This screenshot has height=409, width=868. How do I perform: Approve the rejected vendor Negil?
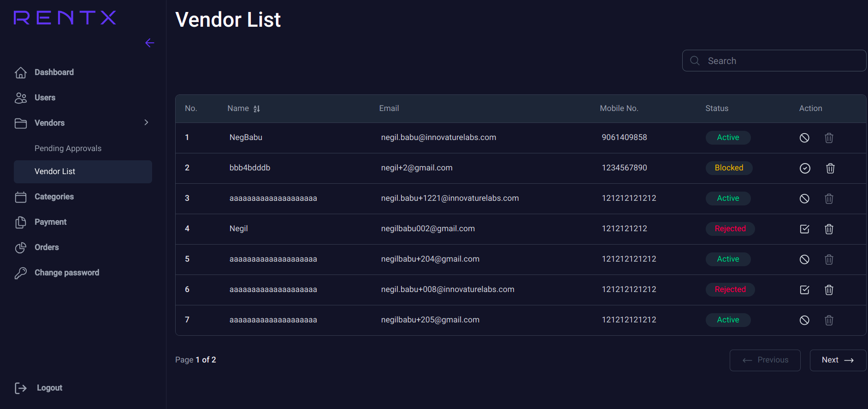(x=804, y=229)
